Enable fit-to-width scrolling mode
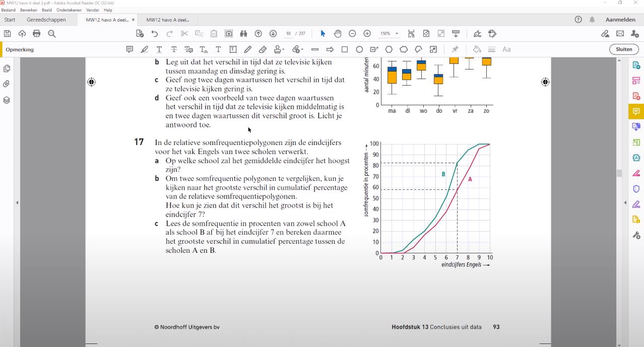Image resolution: width=644 pixels, height=347 pixels. (411, 33)
